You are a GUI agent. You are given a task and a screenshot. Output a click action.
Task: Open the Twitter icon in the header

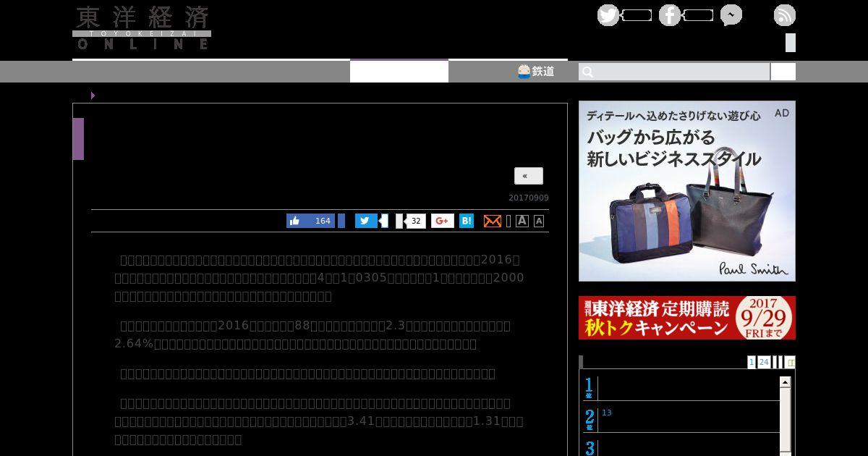[608, 15]
